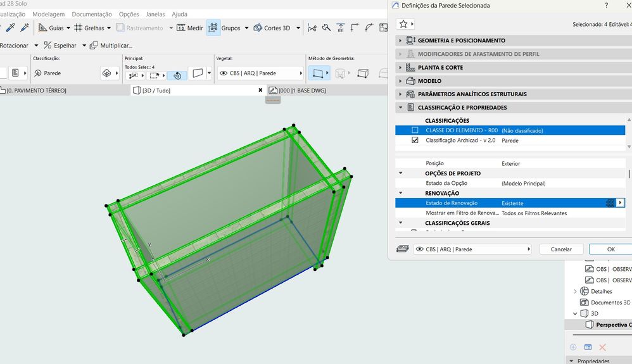
Task: Expand the Geometria e Posicionamento section
Action: [x=400, y=41]
